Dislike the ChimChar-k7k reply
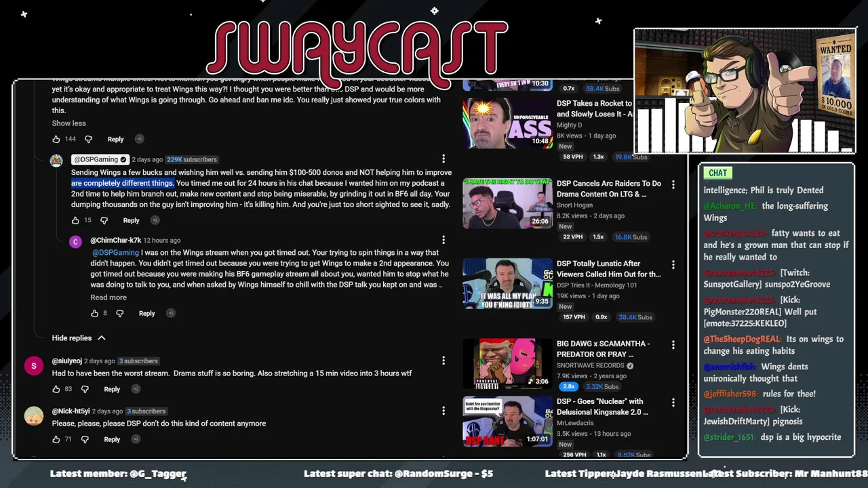 (120, 313)
